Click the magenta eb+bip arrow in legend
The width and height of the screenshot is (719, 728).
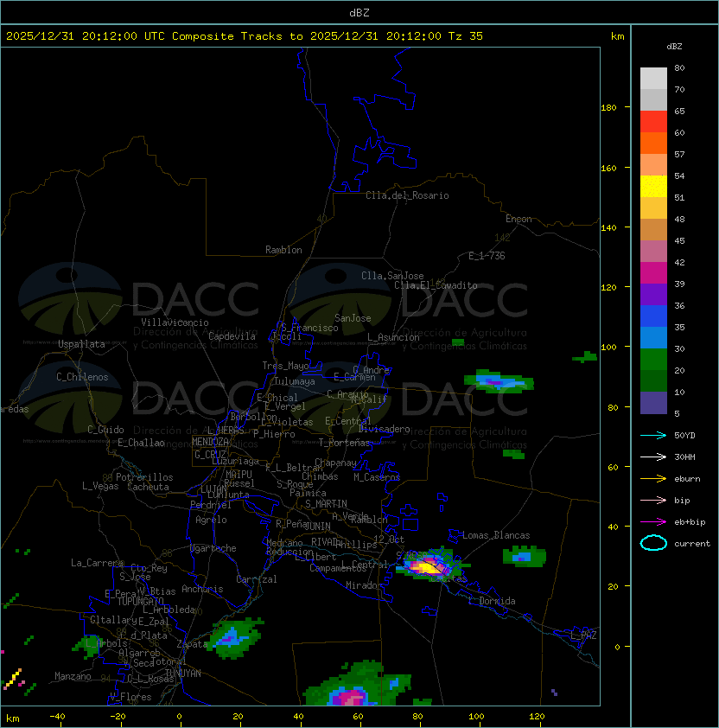click(x=653, y=522)
